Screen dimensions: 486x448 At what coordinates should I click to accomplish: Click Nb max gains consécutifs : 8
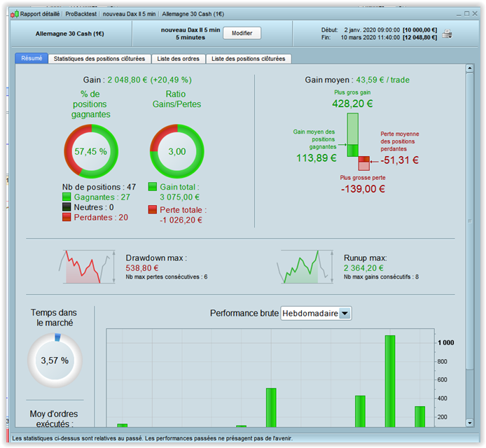click(x=381, y=276)
